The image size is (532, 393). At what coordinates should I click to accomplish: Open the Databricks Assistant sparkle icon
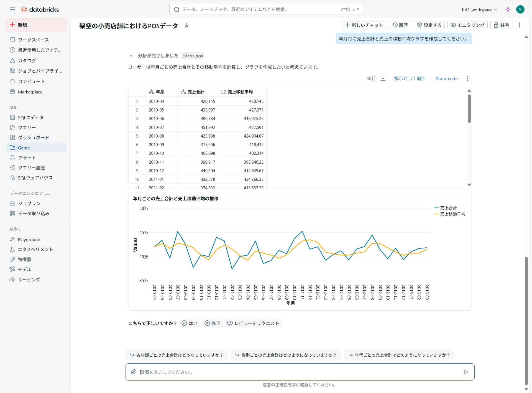(508, 9)
